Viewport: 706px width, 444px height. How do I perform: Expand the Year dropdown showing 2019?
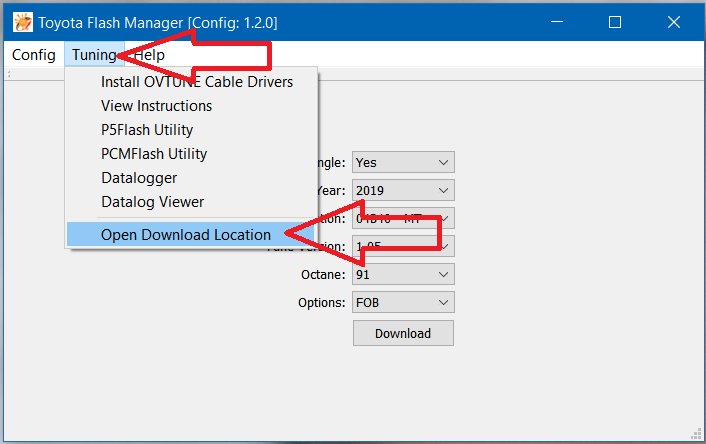pos(403,190)
